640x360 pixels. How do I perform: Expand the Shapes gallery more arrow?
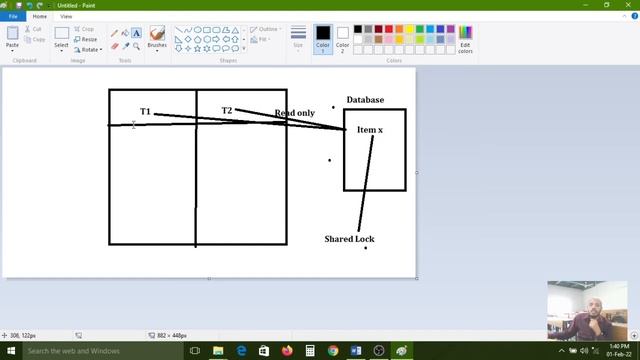[x=244, y=49]
